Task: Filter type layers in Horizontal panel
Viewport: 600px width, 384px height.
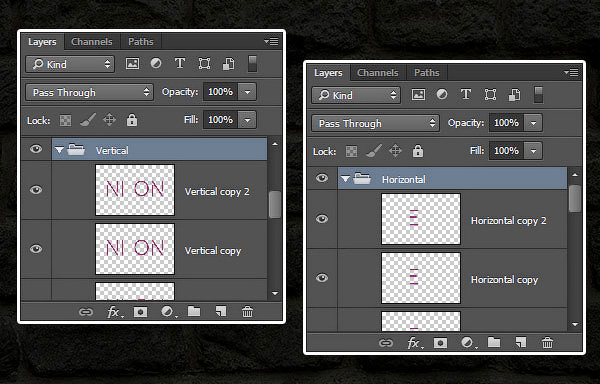Action: coord(466,94)
